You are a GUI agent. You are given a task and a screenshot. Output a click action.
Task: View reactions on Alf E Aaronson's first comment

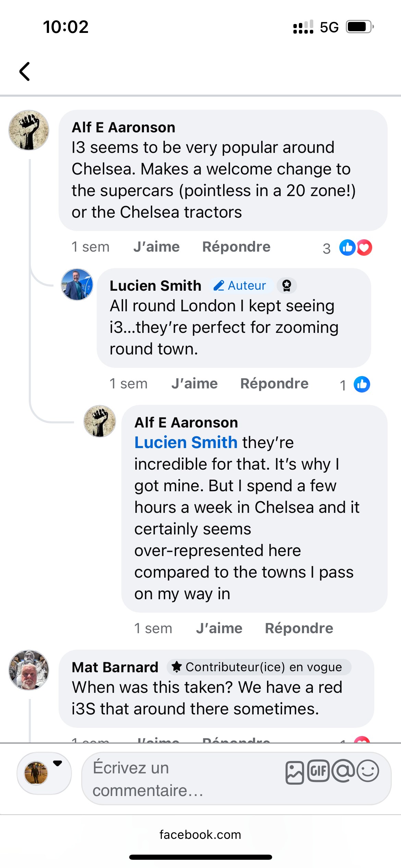pyautogui.click(x=355, y=248)
